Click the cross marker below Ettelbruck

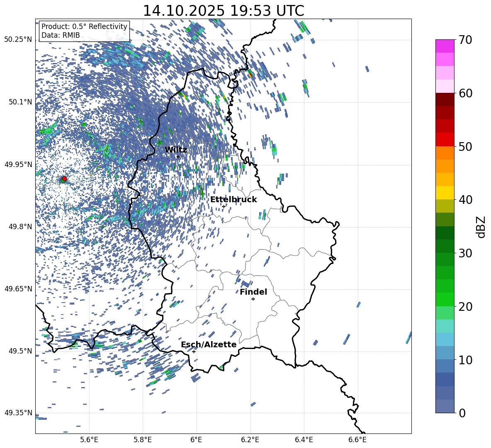coord(224,206)
